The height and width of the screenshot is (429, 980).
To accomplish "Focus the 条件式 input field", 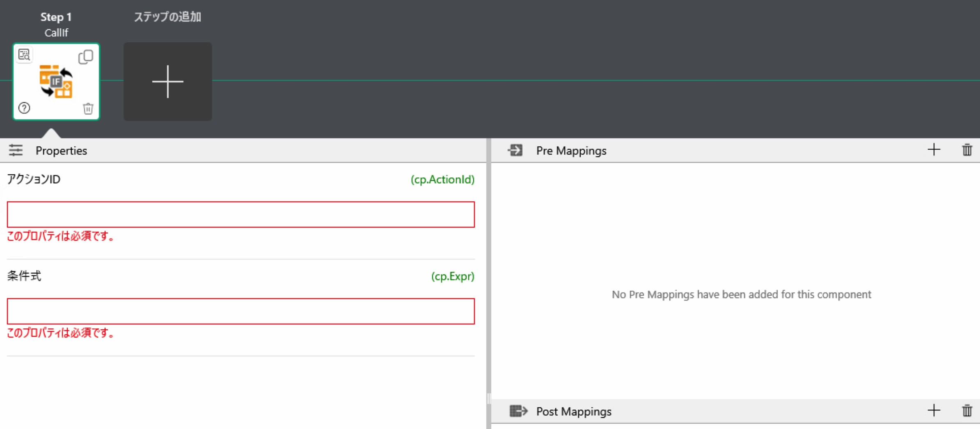I will [x=240, y=311].
